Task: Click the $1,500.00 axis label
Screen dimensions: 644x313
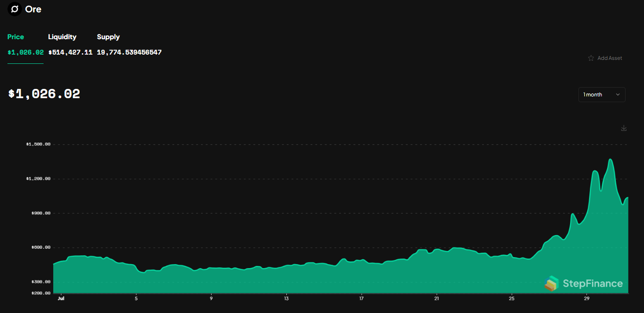Action: coord(38,144)
